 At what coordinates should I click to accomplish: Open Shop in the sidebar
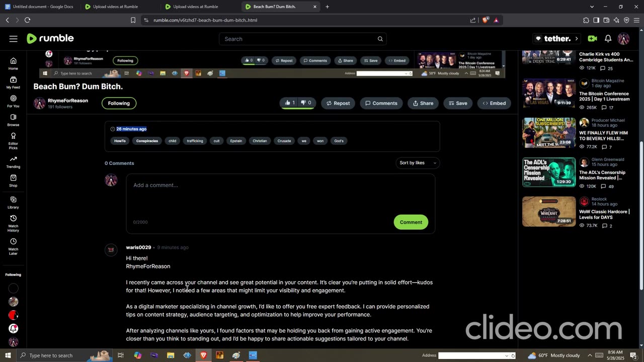coord(13,181)
